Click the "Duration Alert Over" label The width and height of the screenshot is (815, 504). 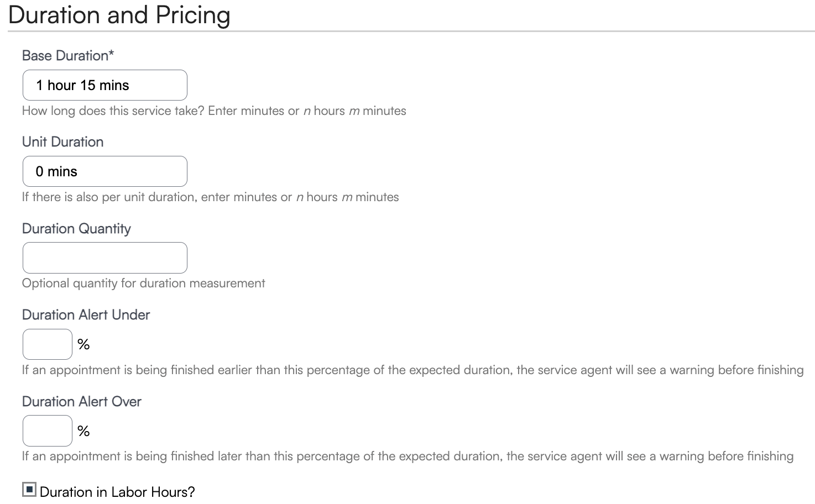click(x=81, y=402)
